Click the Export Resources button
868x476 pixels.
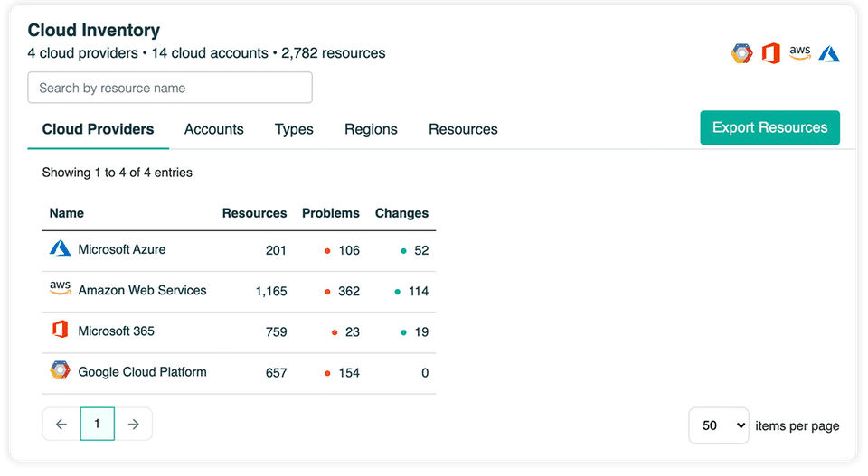coord(769,127)
